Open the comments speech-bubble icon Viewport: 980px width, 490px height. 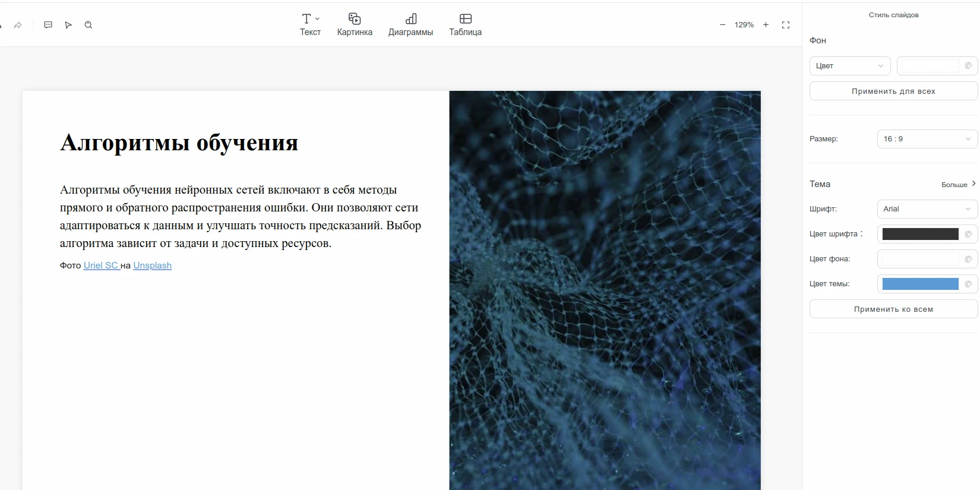48,25
